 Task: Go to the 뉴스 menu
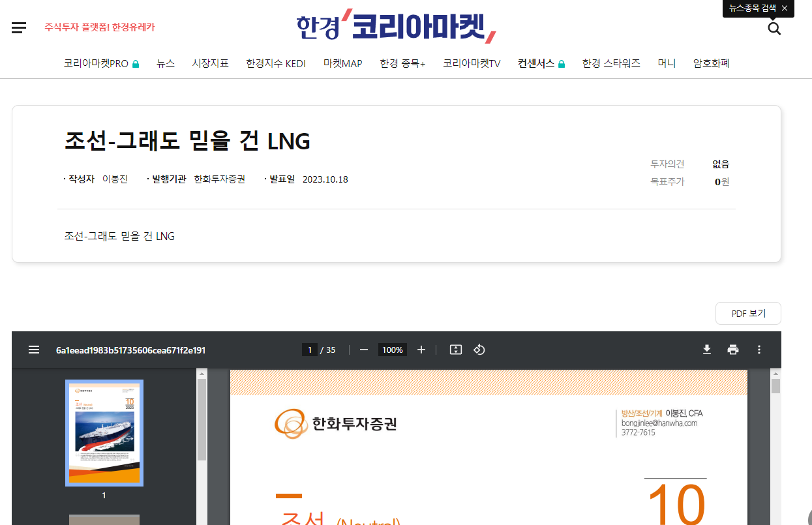click(x=166, y=63)
